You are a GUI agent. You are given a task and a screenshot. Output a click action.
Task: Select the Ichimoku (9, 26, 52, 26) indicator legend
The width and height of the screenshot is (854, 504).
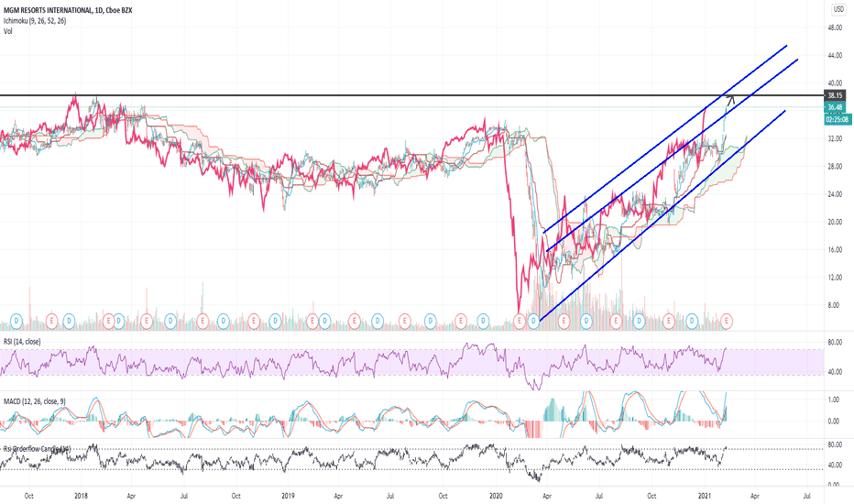[35, 21]
